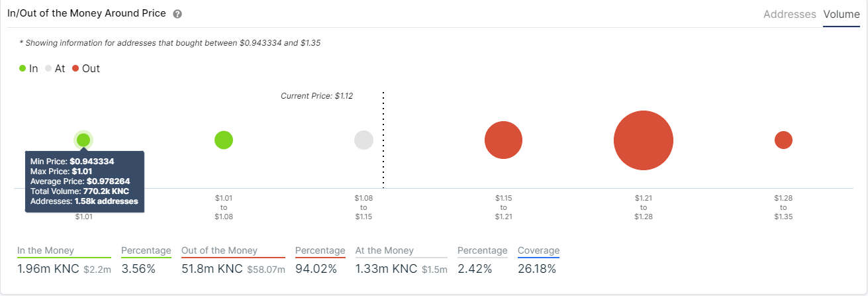
Task: Click the $1.21 to $1.28 axis label
Action: [x=644, y=207]
